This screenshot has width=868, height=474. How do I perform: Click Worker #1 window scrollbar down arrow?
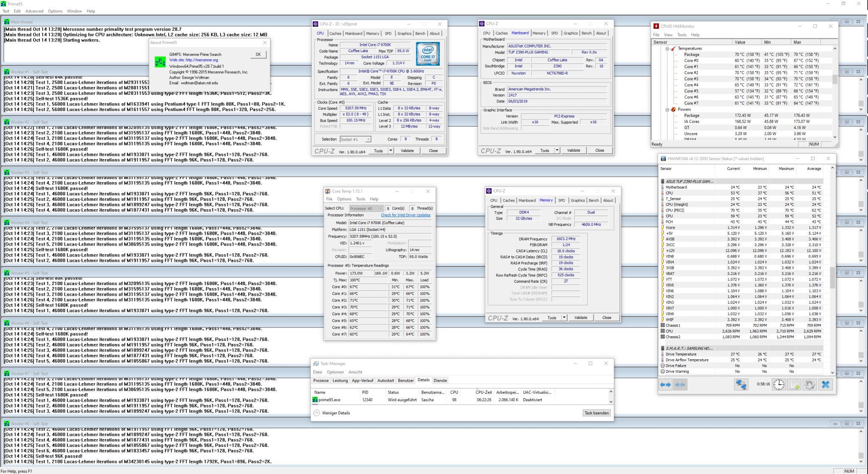coord(861,109)
